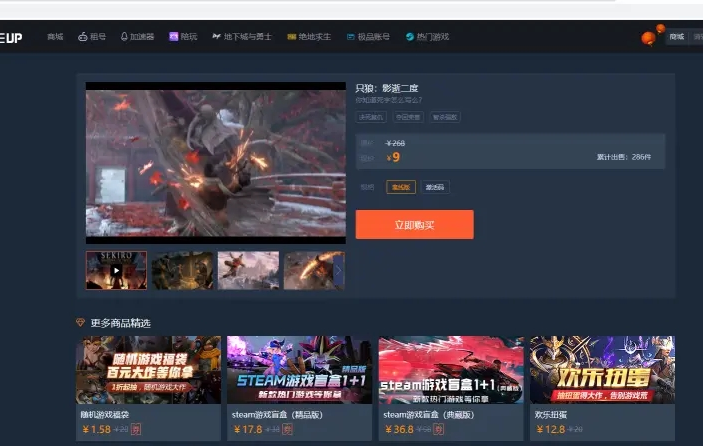Open the 租号 menu item
This screenshot has height=446, width=703.
pyautogui.click(x=98, y=37)
